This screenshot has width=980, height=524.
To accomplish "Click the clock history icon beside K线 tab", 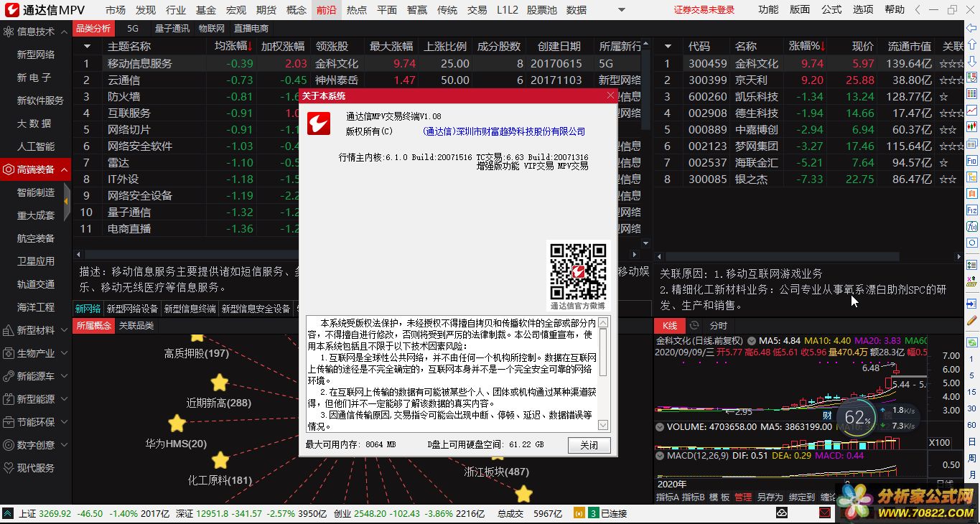I will pyautogui.click(x=694, y=325).
